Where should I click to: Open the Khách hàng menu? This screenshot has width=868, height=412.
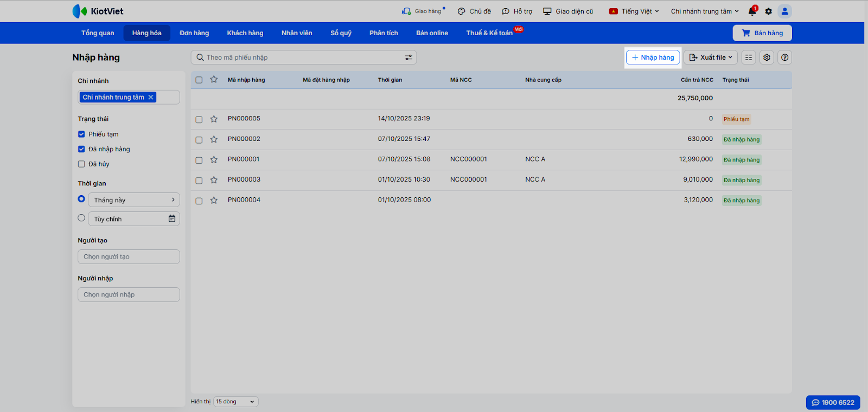coord(245,33)
